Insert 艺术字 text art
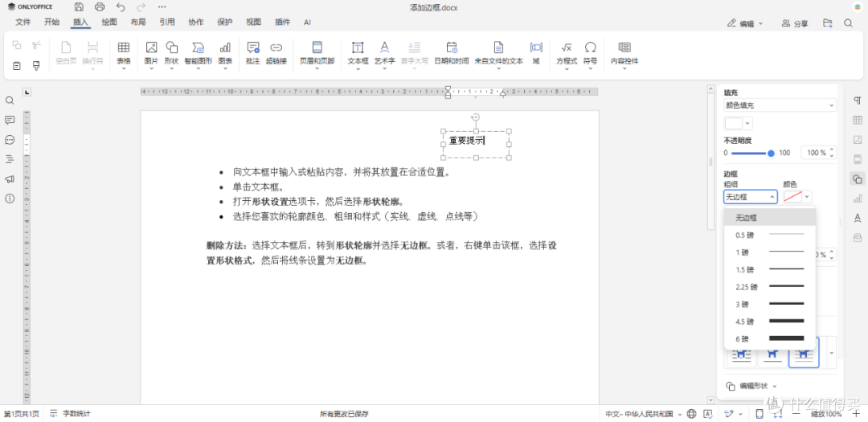 384,55
